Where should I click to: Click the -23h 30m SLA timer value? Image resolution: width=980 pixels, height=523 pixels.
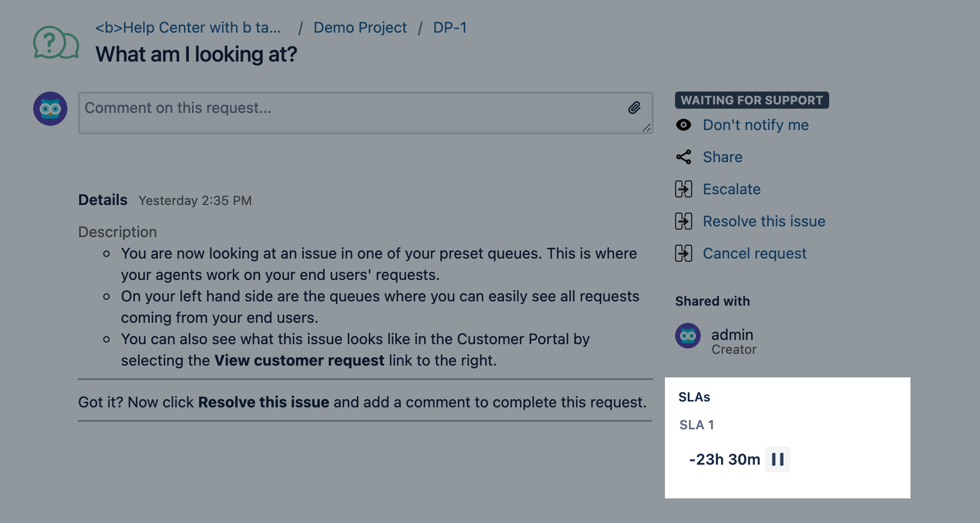tap(725, 459)
